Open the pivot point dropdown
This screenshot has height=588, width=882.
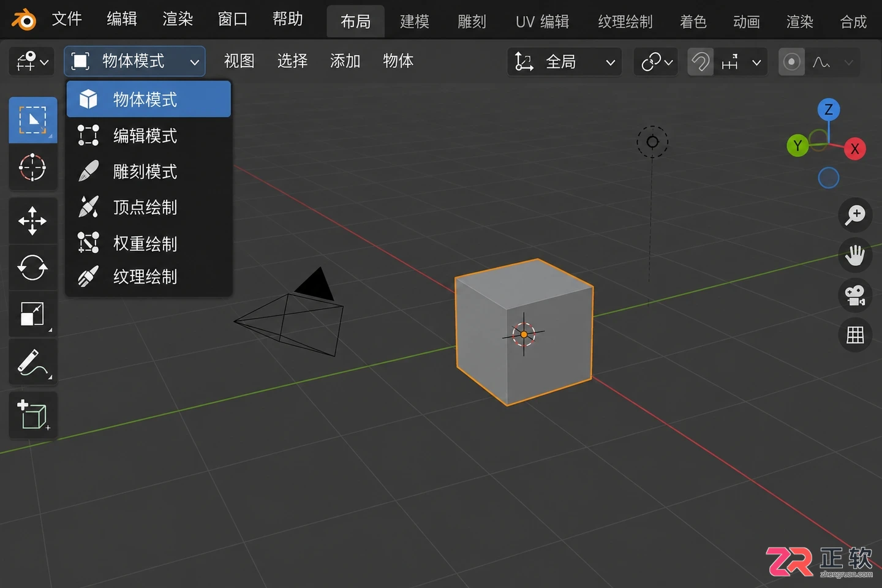(x=656, y=62)
